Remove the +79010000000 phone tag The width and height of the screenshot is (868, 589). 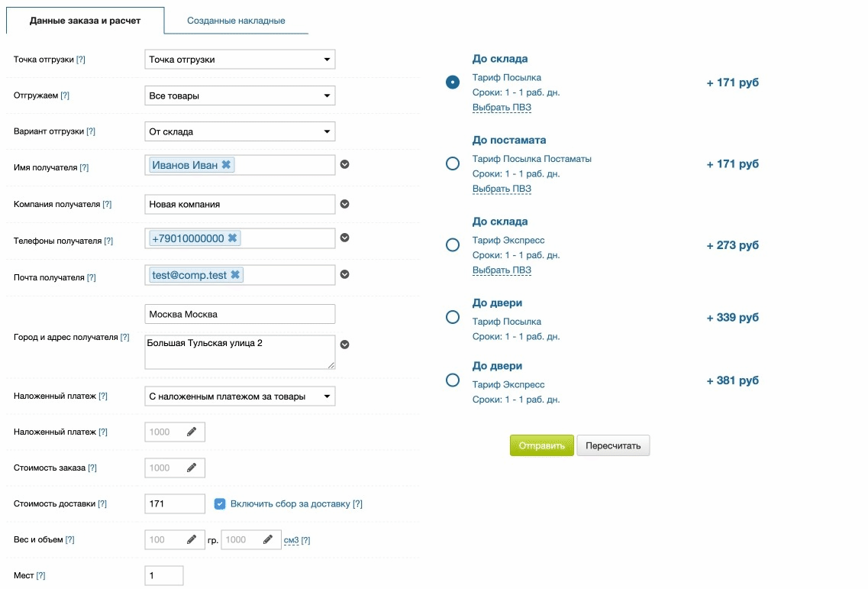click(x=233, y=238)
